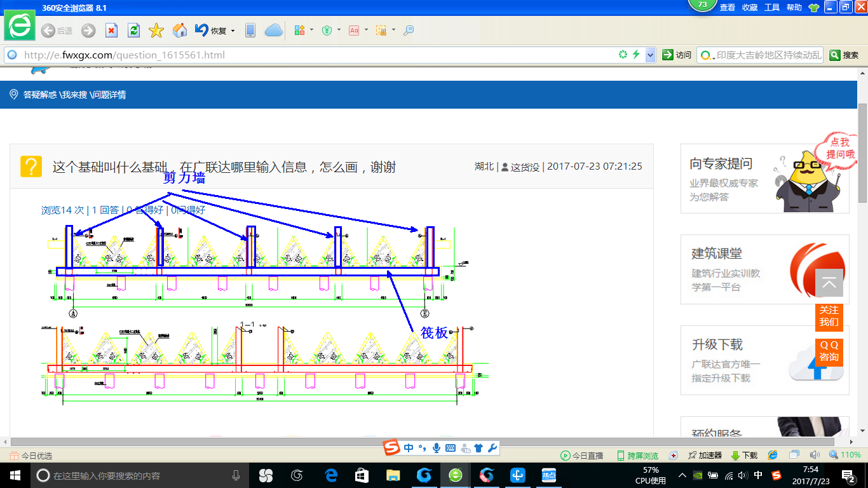This screenshot has height=488, width=868.
Task: Open the 升级下载 panel
Action: tap(764, 360)
